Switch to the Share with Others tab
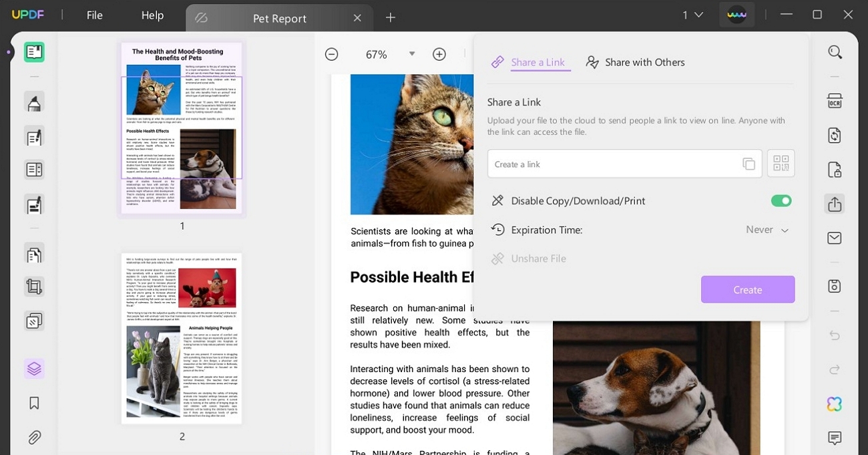The image size is (868, 455). pos(634,61)
